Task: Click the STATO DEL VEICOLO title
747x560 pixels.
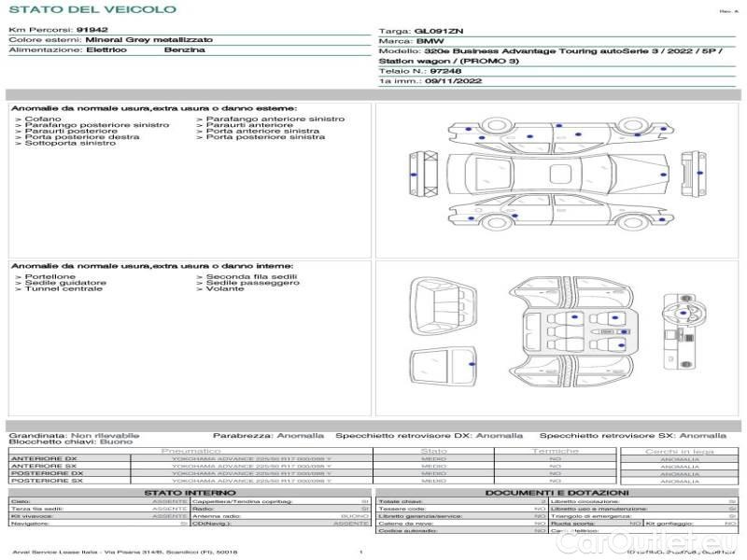Action: pos(92,9)
